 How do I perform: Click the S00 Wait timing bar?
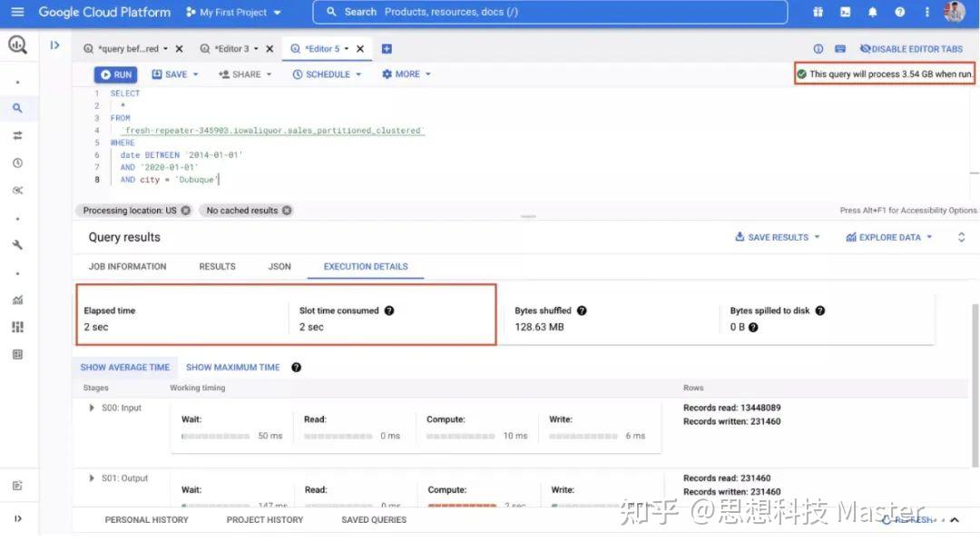pyautogui.click(x=216, y=437)
